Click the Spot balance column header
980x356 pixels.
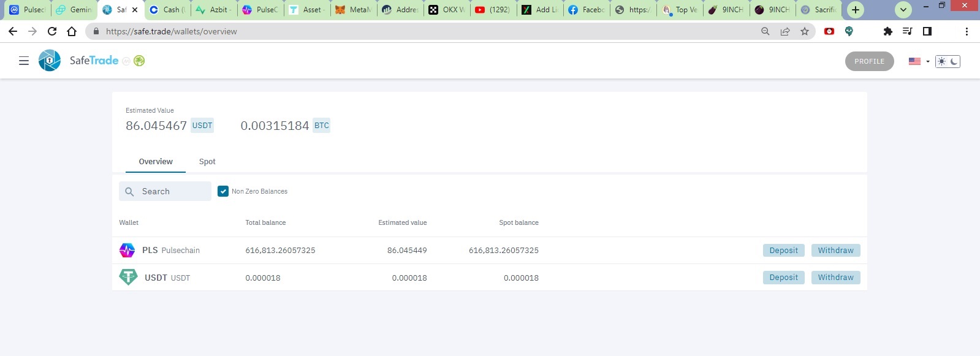pos(518,222)
